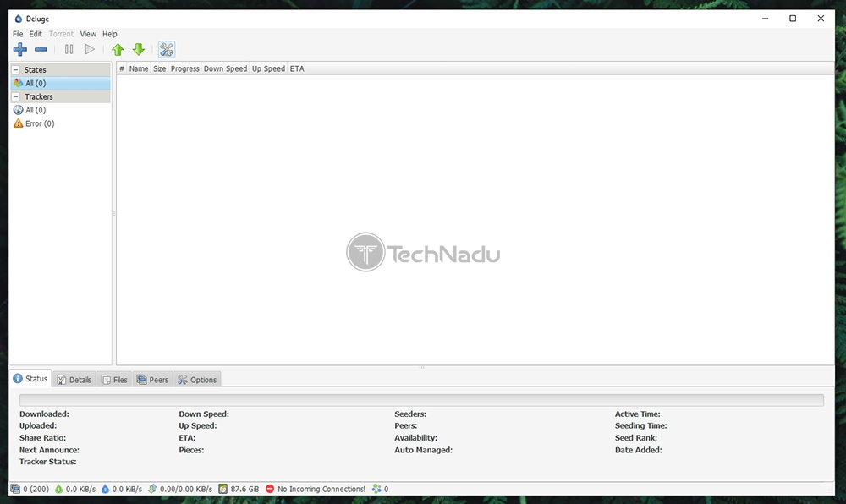Click the Seeders label in Status panel
Screen dimensions: 846x504
click(x=410, y=414)
